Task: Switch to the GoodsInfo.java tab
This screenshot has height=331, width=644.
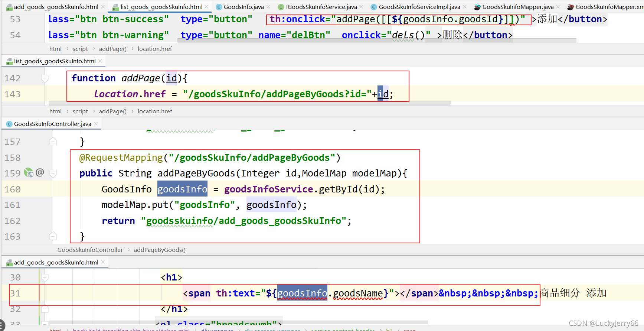Action: coord(243,7)
